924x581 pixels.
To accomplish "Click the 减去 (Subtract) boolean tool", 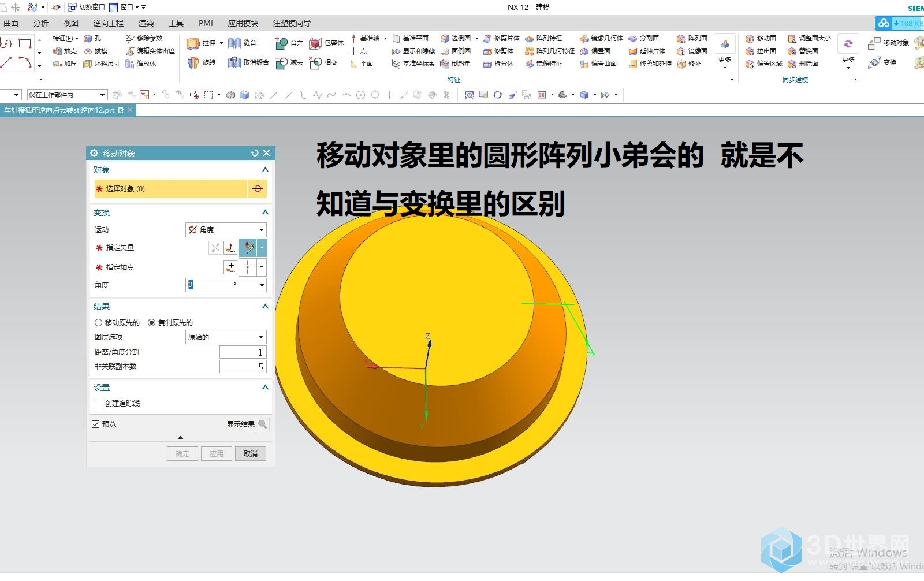I will pyautogui.click(x=289, y=62).
